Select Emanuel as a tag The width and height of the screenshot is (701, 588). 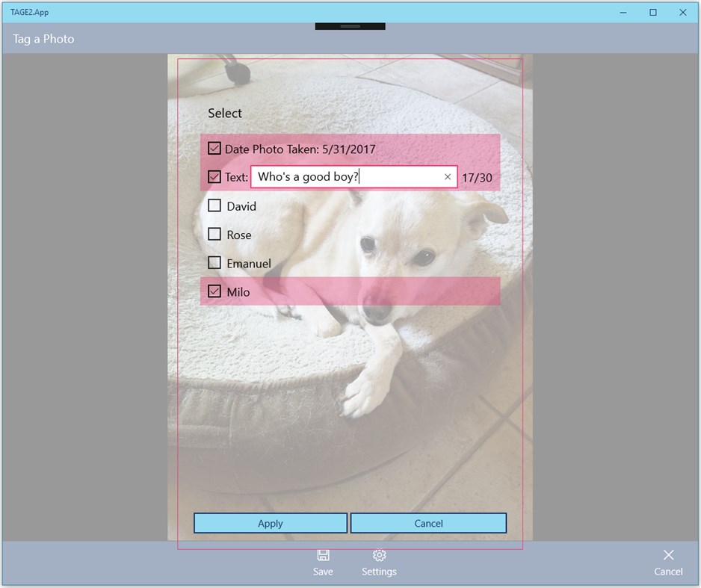tap(213, 263)
